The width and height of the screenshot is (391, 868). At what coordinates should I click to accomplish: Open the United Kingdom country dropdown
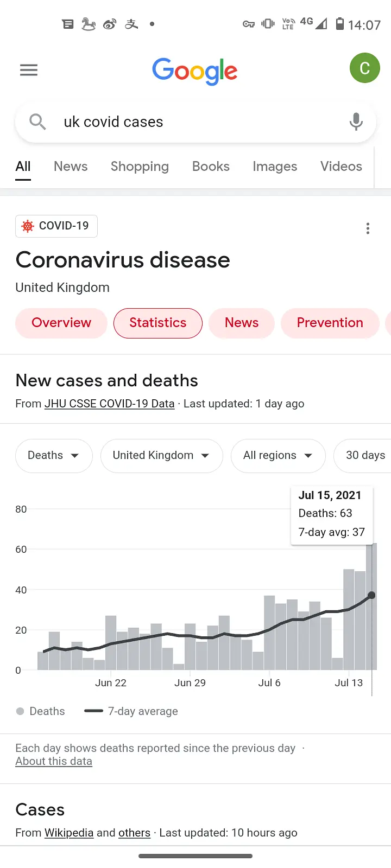point(161,456)
